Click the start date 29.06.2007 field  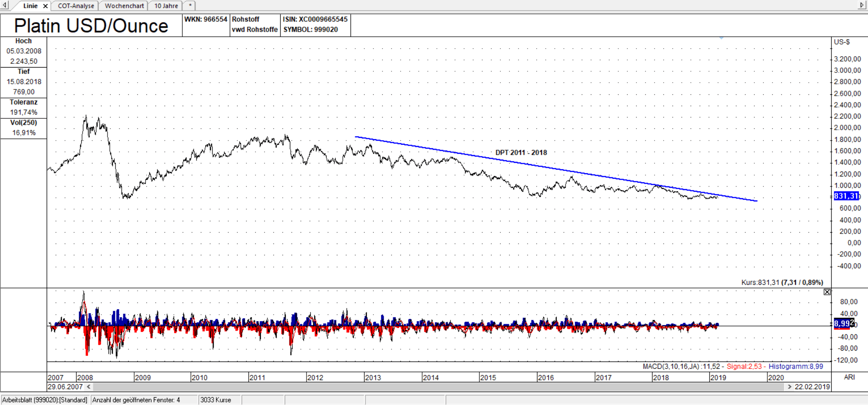65,387
